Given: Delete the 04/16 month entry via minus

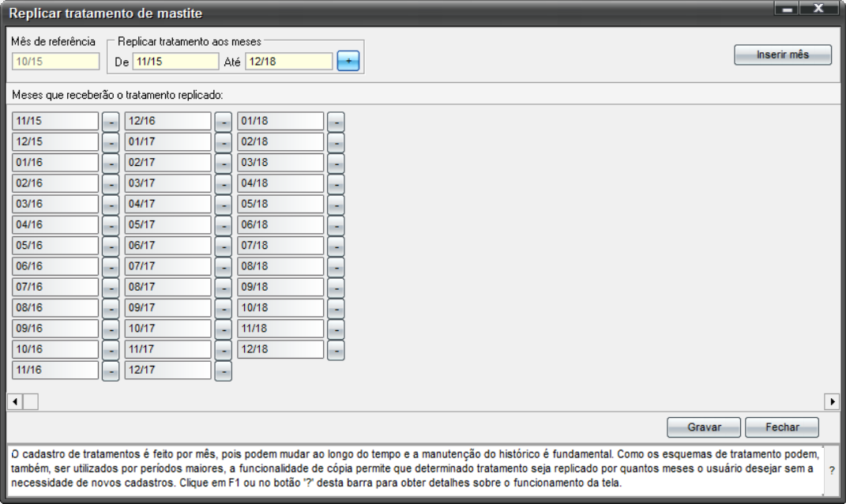Looking at the screenshot, I should pyautogui.click(x=111, y=226).
